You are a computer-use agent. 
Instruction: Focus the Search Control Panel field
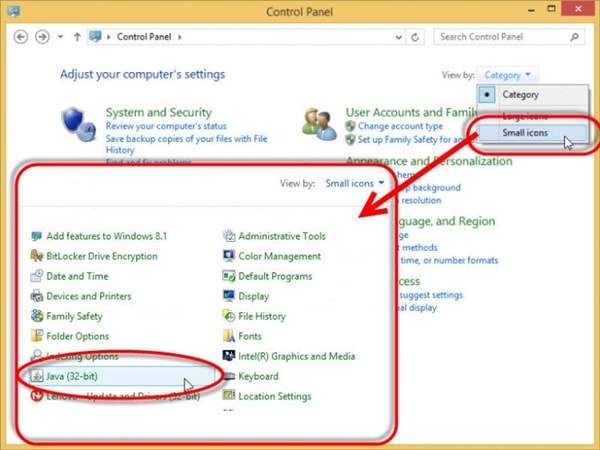(509, 37)
